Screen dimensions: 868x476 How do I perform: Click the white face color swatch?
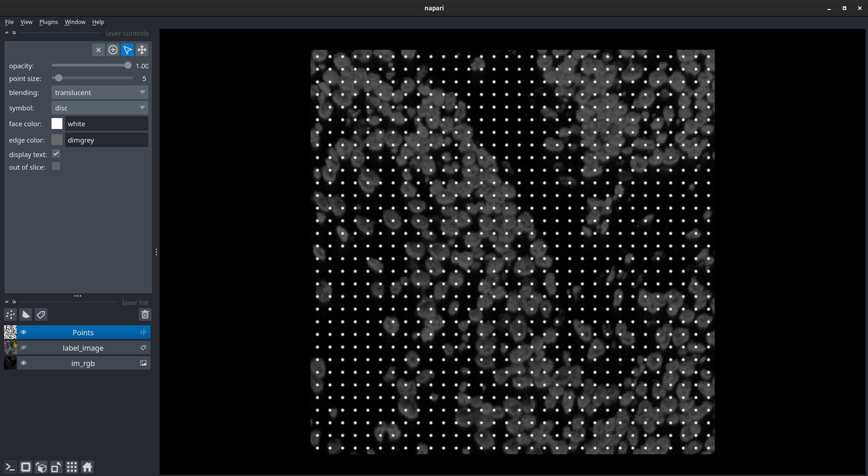pyautogui.click(x=57, y=124)
